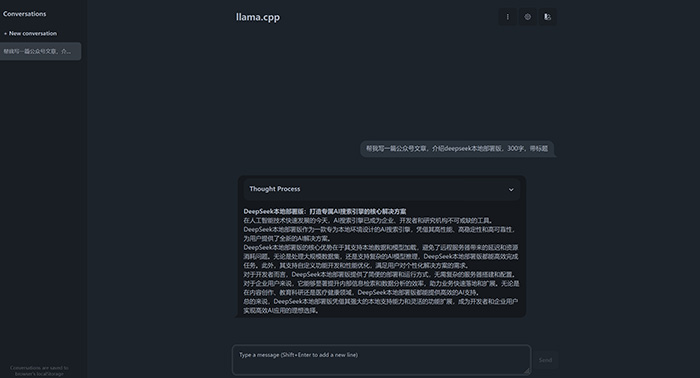Click the llama.cpp title
Image resolution: width=700 pixels, height=378 pixels.
point(258,17)
